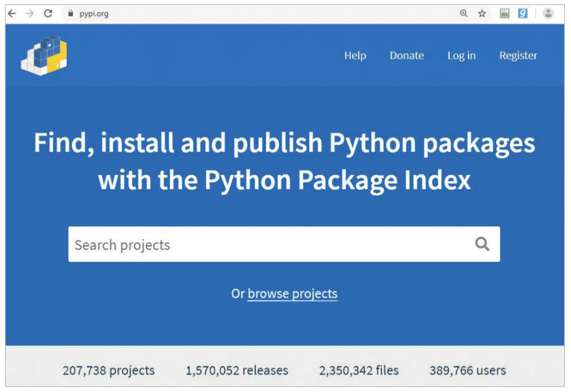Follow the browse projects link
The width and height of the screenshot is (571, 392).
[x=292, y=293]
